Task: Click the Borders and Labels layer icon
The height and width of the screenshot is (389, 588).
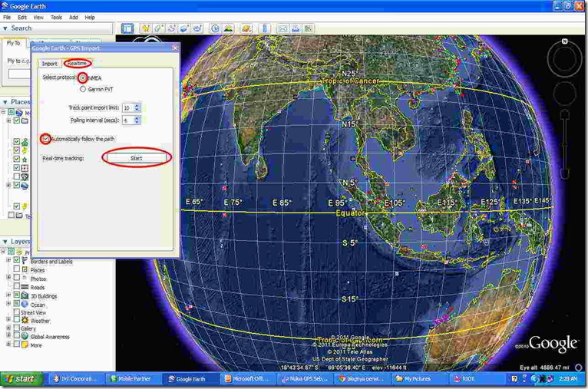Action: [25, 261]
